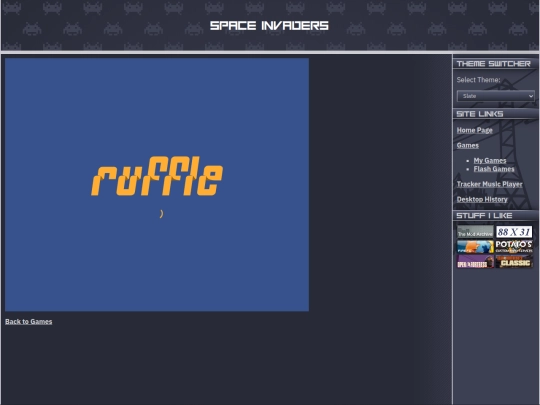Click the Ruffle player loading area
The height and width of the screenshot is (405, 540).
tap(157, 185)
